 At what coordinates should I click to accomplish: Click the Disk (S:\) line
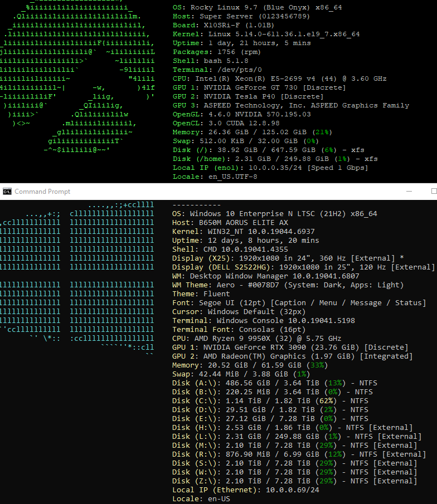pos(294,463)
